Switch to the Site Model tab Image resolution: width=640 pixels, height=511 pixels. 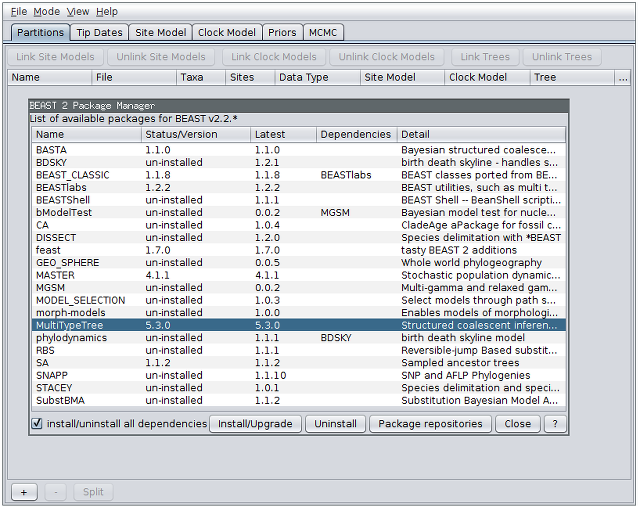pos(160,33)
